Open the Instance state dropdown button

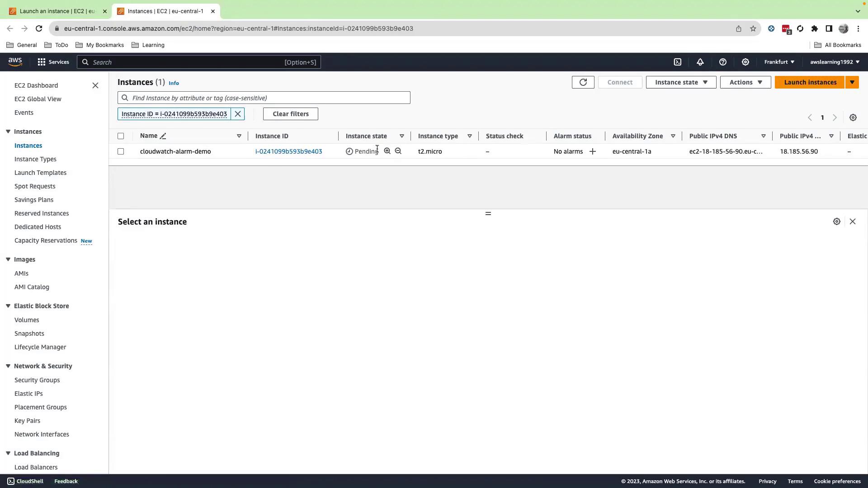(x=681, y=82)
